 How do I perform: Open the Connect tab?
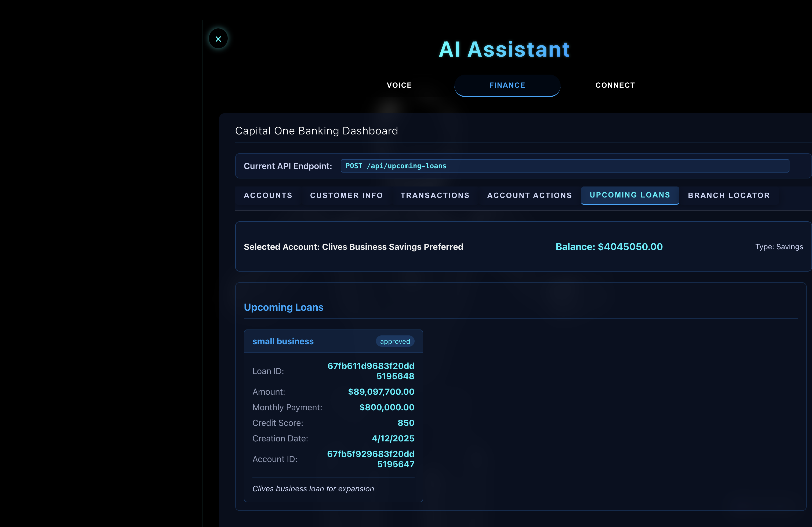click(615, 85)
